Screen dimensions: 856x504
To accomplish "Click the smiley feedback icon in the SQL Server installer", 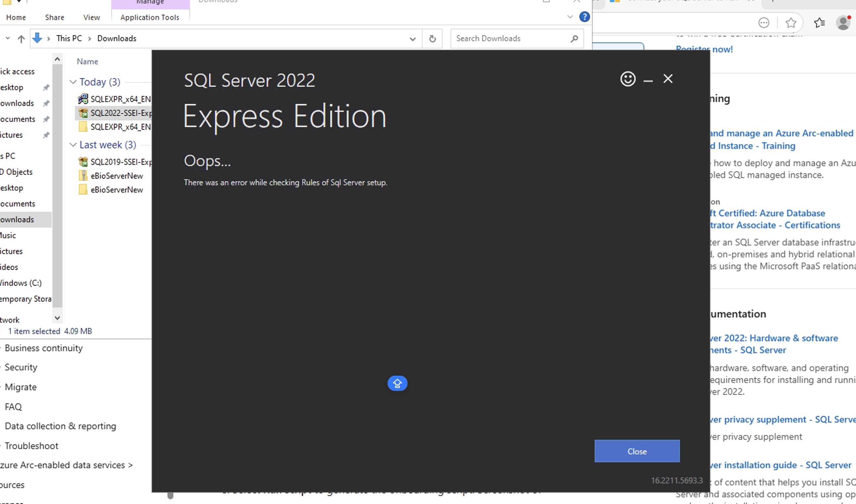I will click(x=627, y=78).
